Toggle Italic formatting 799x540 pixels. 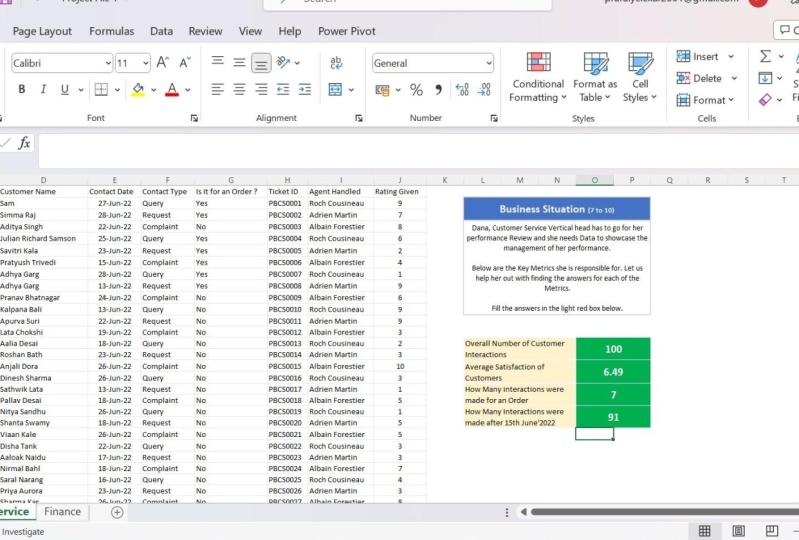43,90
